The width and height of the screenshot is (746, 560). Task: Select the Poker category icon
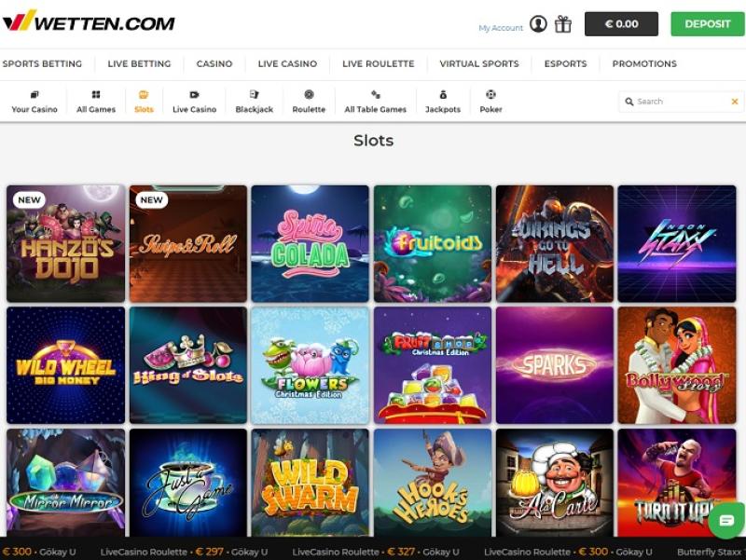490,95
